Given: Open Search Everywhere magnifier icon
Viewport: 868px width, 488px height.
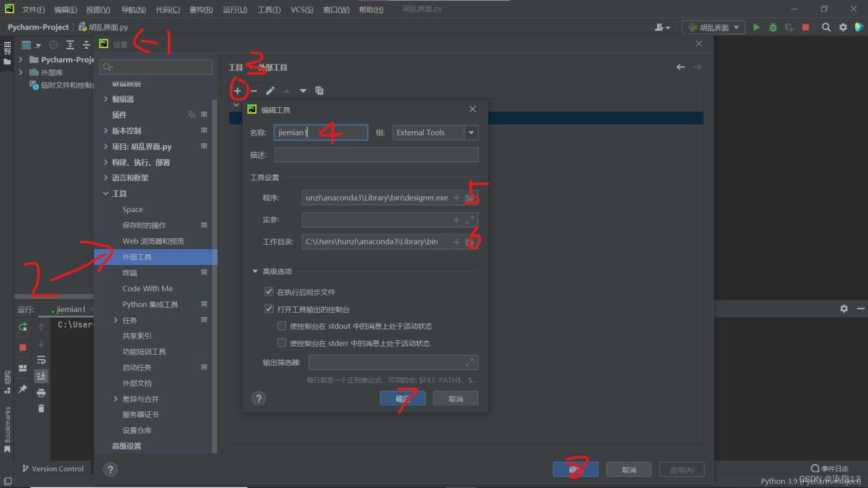Looking at the screenshot, I should pyautogui.click(x=826, y=28).
